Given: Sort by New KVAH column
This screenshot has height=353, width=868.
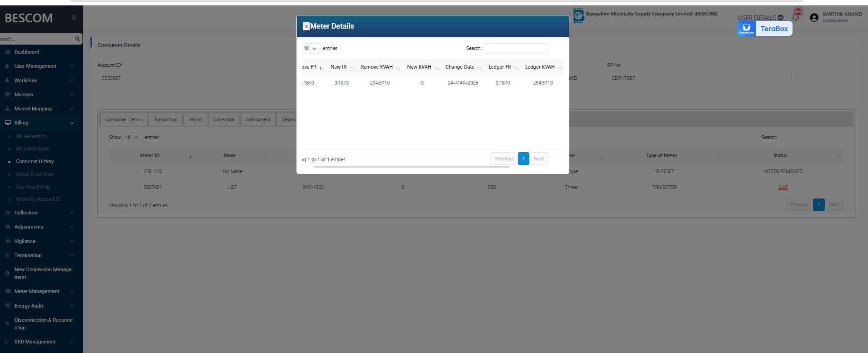Looking at the screenshot, I should pos(423,67).
